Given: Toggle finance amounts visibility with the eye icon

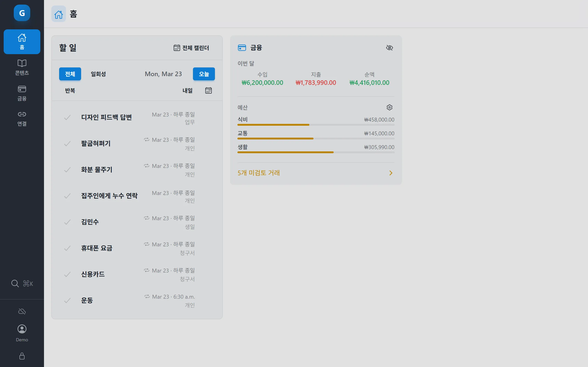Looking at the screenshot, I should tap(389, 47).
